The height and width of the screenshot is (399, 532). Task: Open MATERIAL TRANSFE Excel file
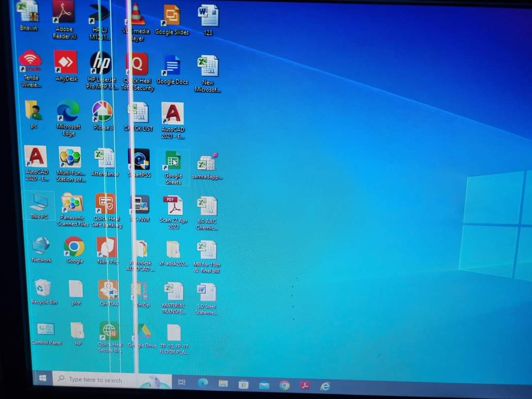point(173,299)
